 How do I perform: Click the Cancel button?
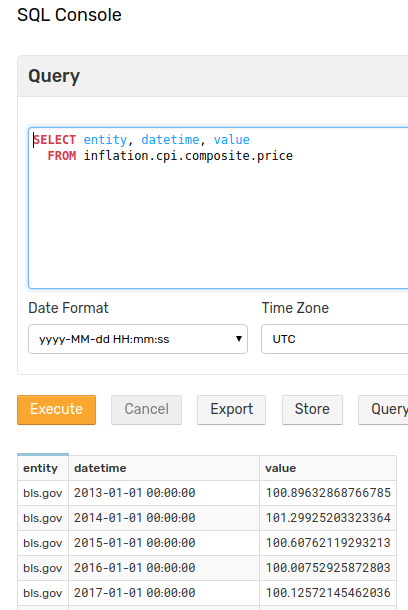pyautogui.click(x=147, y=410)
